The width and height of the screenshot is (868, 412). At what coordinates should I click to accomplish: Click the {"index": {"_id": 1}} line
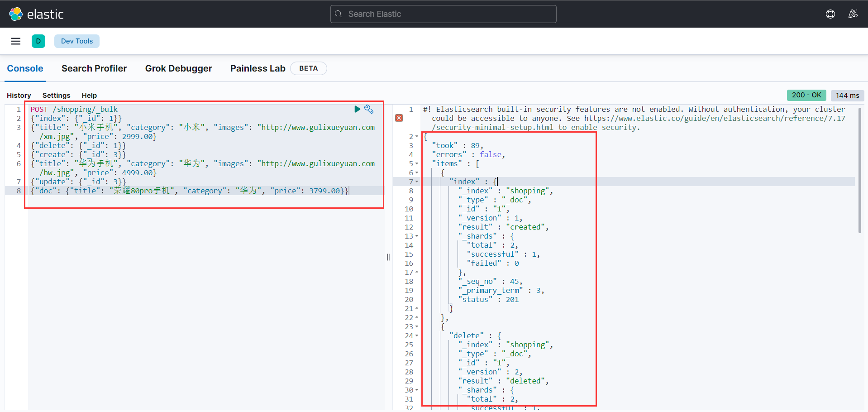76,118
